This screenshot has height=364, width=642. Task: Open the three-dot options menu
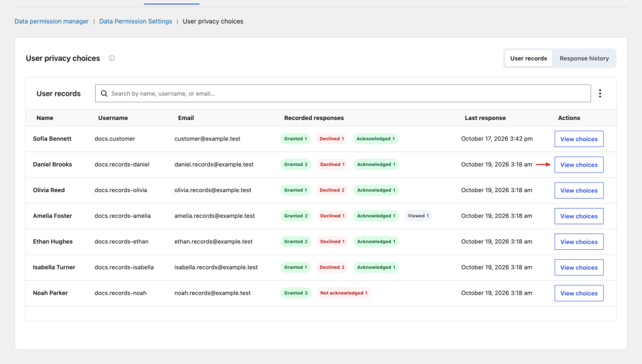pos(600,93)
